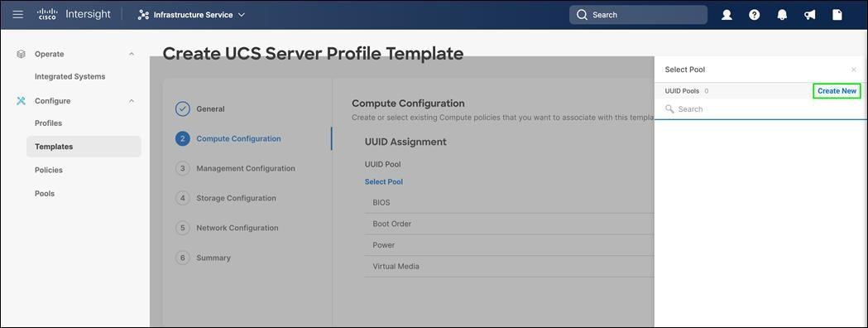868x328 pixels.
Task: Open the Infrastructure Service switcher dropdown
Action: tap(191, 15)
